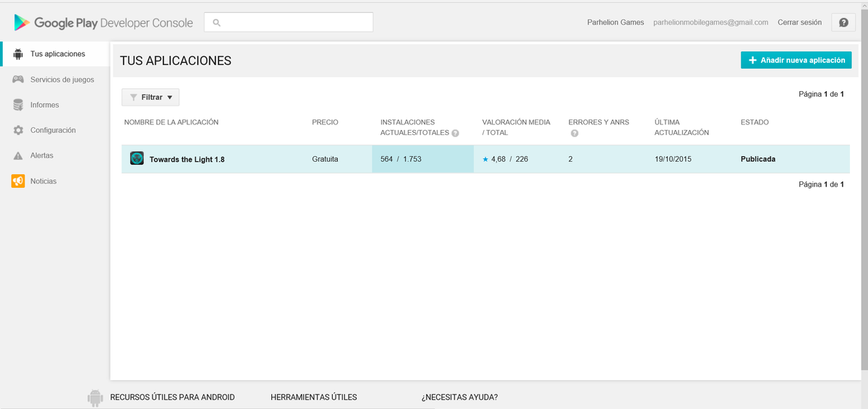Focus the search input field

(289, 22)
